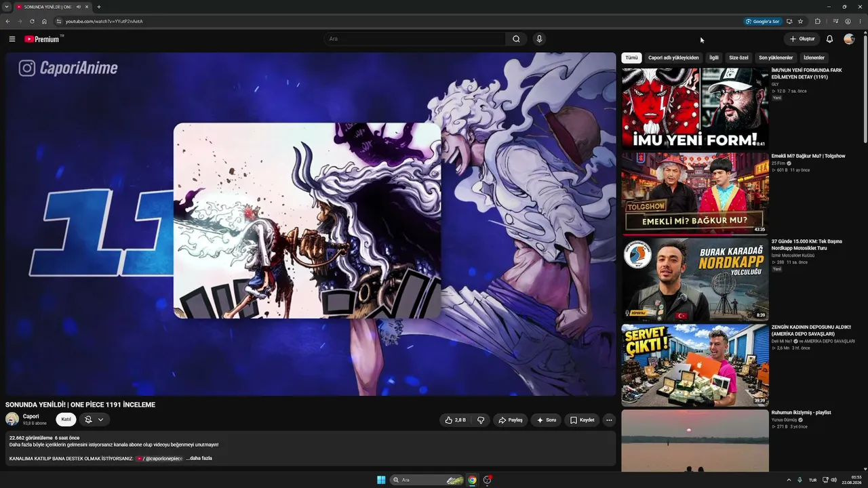The image size is (868, 488).
Task: Open Chrome media controls icon
Action: tap(835, 21)
